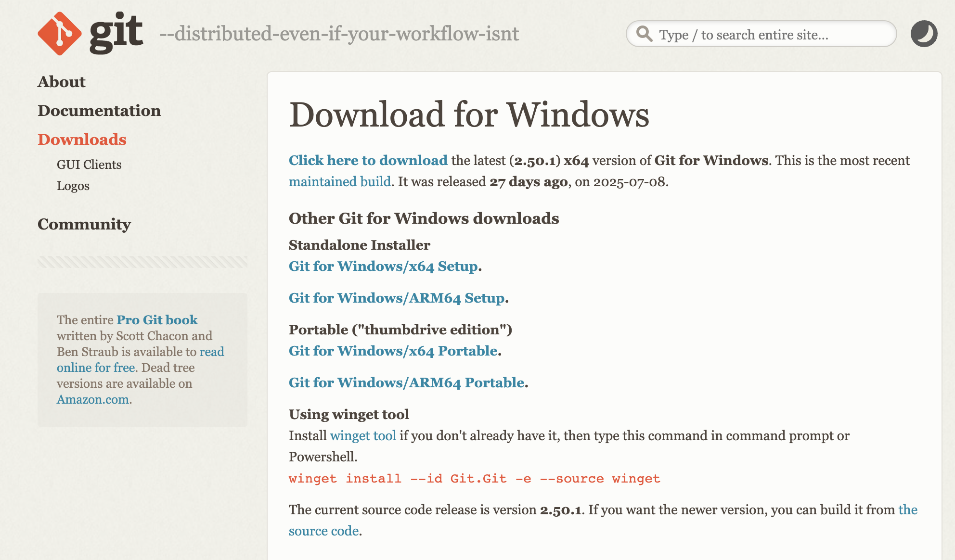This screenshot has width=955, height=560.
Task: Open the winget tool link
Action: 363,436
